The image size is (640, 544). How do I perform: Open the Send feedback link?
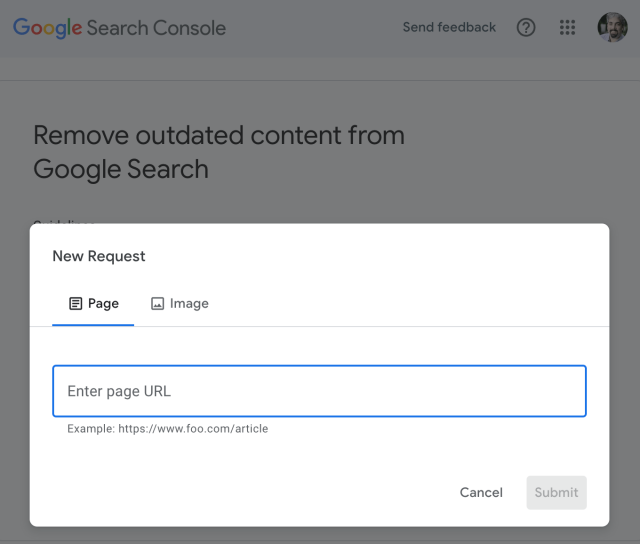point(449,28)
